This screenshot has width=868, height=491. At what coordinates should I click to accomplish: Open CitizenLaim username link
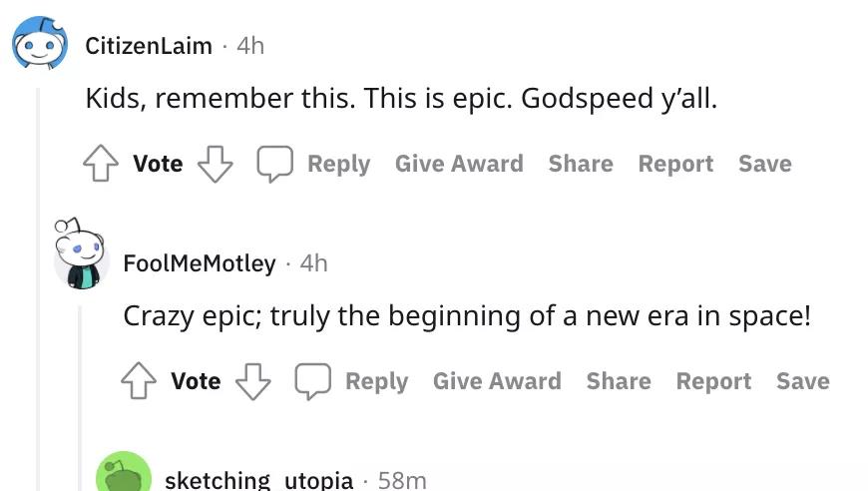149,45
